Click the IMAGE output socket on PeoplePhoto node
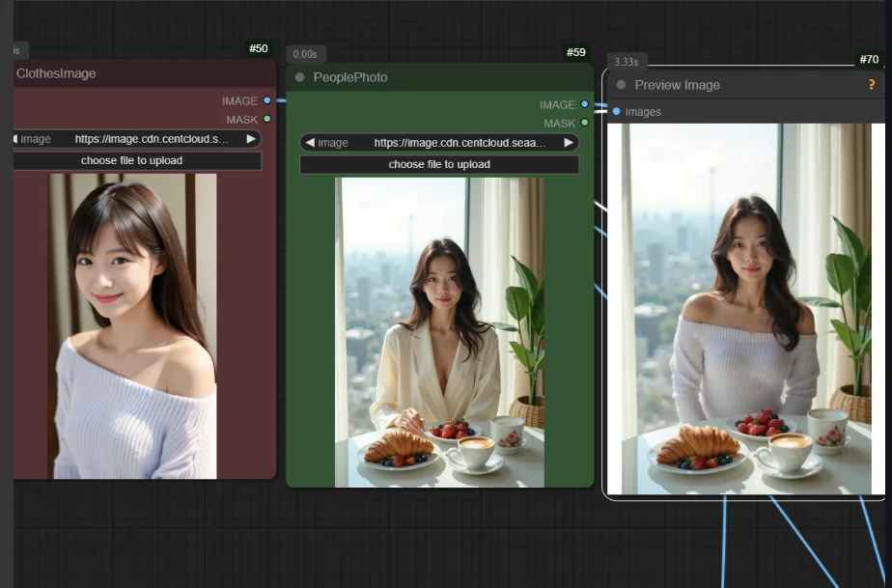 (584, 104)
